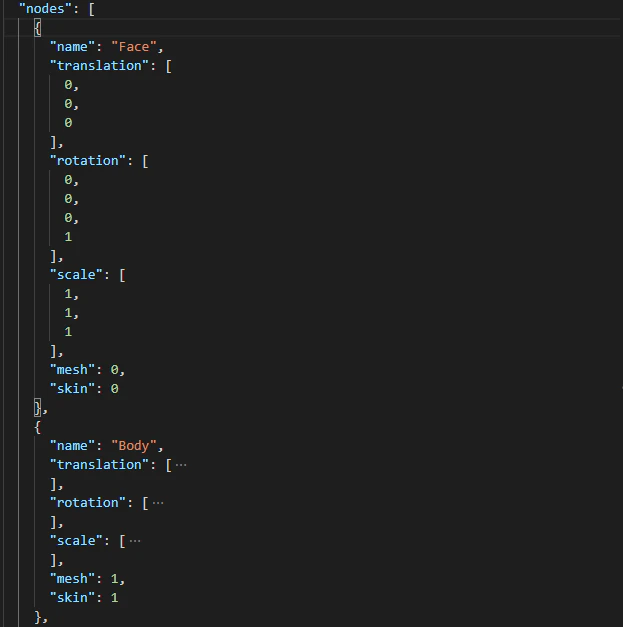Place cursor on Face node's "rotation" key
The height and width of the screenshot is (627, 623).
coord(88,160)
